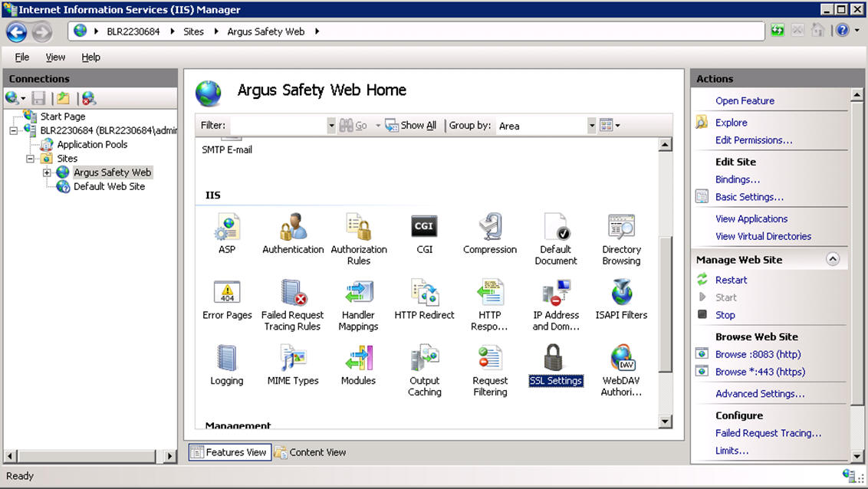Open the Compression feature
This screenshot has height=489, width=868.
(490, 227)
